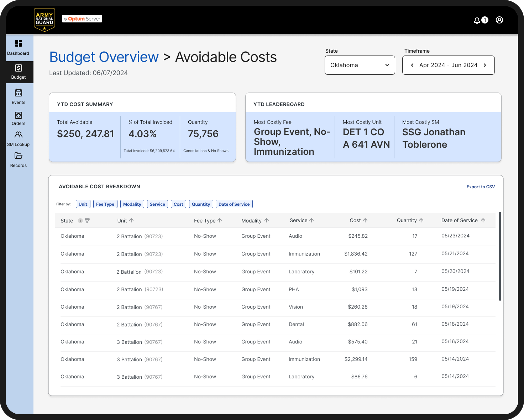
Task: Click the Vision service cell
Action: tap(296, 307)
